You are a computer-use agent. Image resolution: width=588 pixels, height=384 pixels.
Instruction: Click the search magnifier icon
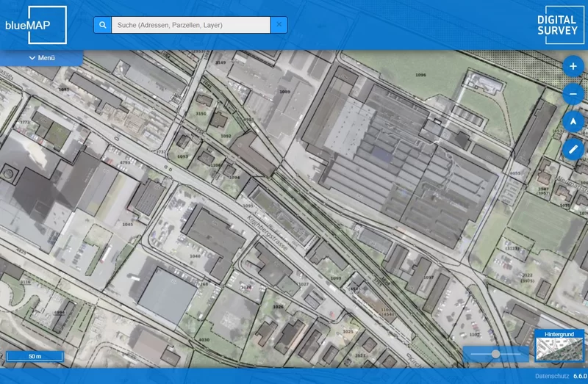tap(102, 25)
